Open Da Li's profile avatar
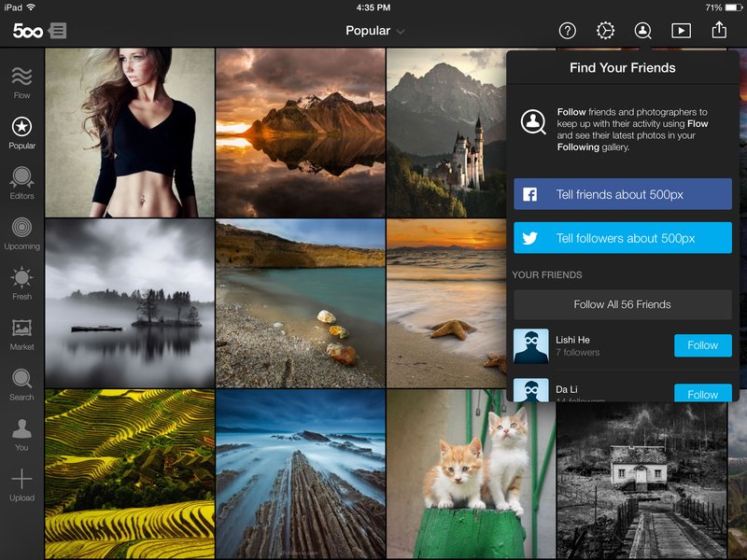This screenshot has height=560, width=747. click(530, 390)
